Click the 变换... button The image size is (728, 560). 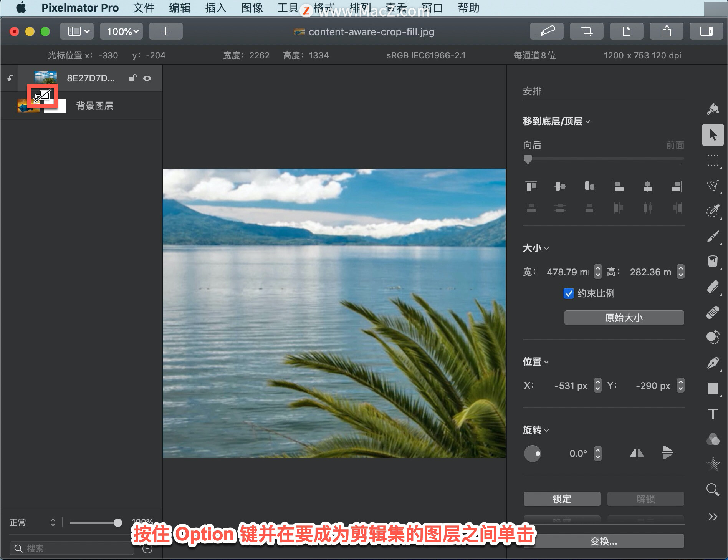pos(604,541)
